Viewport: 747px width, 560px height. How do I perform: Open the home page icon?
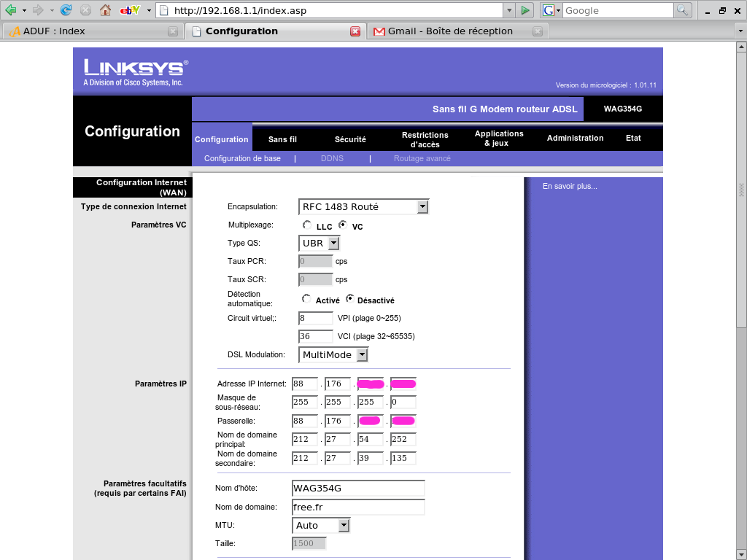pos(105,10)
